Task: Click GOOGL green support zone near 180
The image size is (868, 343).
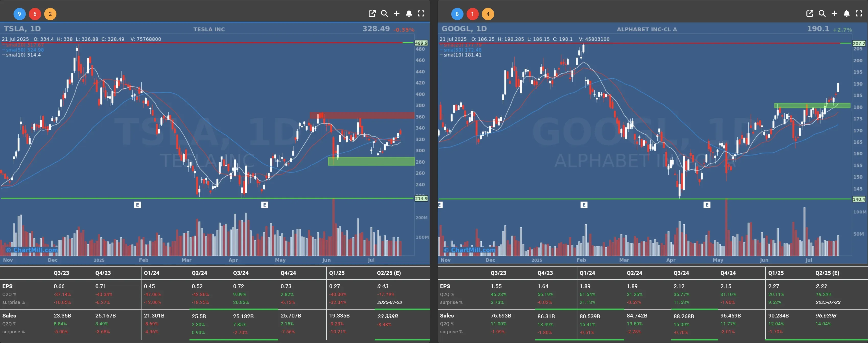Action: point(812,106)
